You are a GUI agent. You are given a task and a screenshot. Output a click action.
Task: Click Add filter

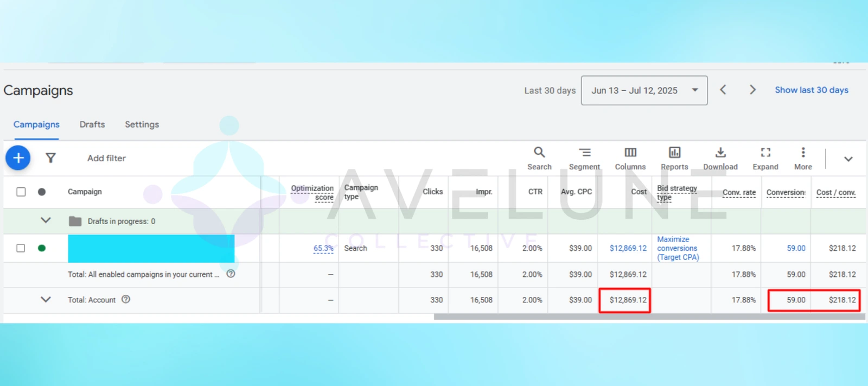pos(106,158)
